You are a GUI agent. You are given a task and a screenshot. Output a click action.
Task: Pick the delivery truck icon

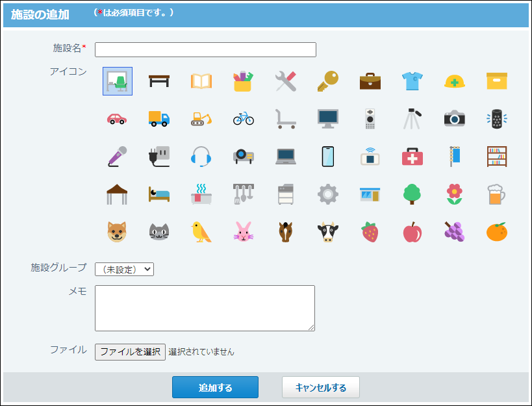[159, 119]
